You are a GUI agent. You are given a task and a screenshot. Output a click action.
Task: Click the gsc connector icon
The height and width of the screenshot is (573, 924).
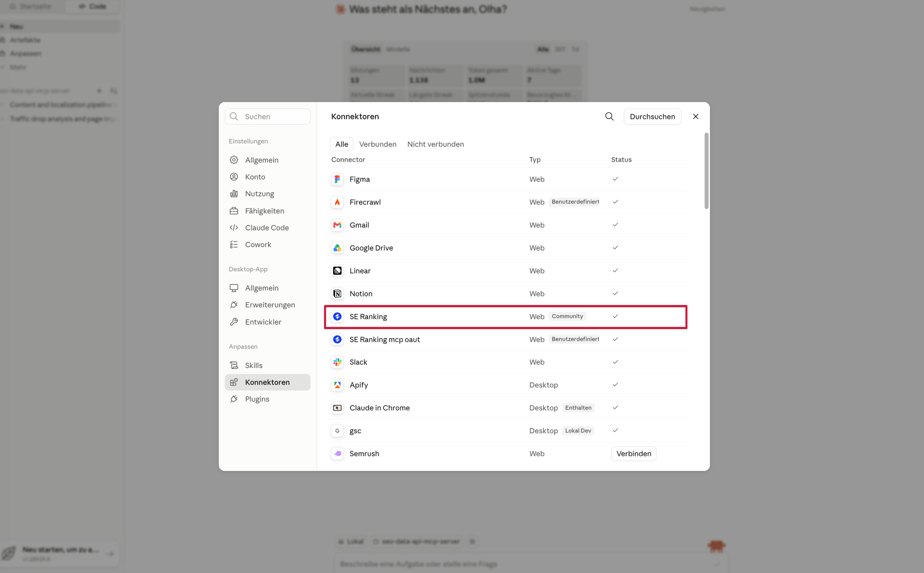[x=337, y=430]
